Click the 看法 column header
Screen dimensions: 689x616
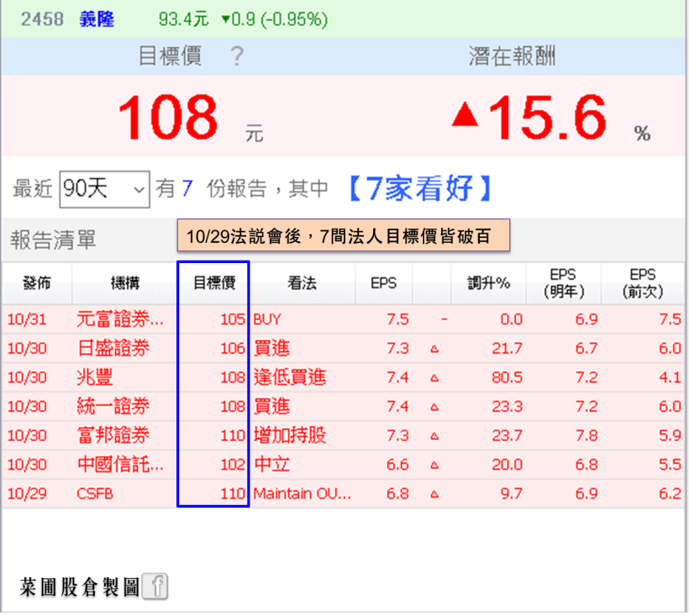tap(302, 283)
